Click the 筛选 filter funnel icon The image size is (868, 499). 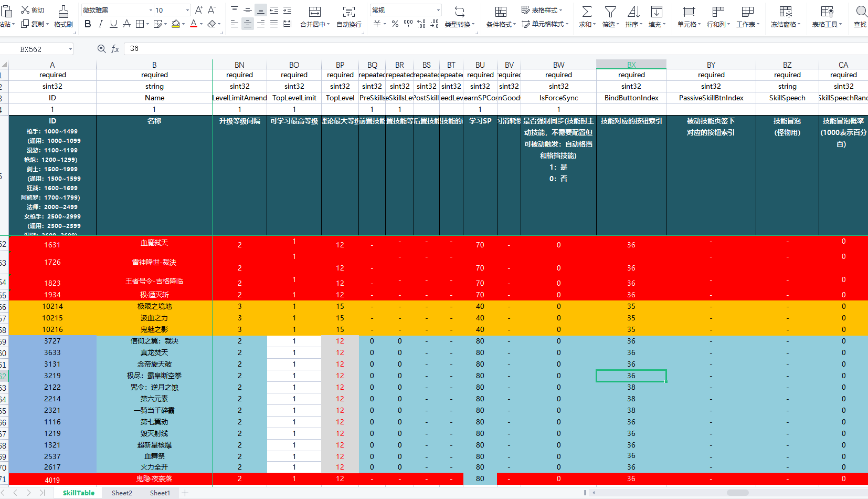(610, 11)
